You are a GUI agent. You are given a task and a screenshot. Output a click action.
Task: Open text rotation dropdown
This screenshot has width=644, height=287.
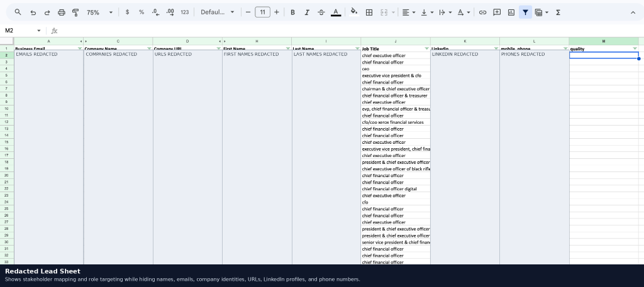(464, 13)
